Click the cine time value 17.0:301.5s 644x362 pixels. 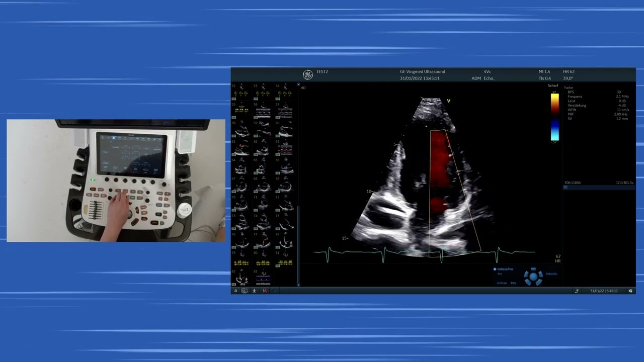tap(625, 183)
